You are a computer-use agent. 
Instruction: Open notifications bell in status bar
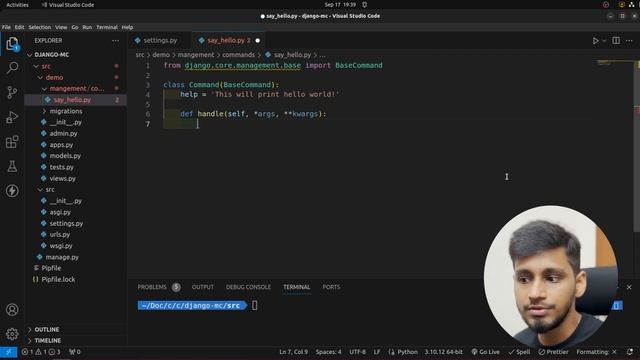[x=630, y=352]
